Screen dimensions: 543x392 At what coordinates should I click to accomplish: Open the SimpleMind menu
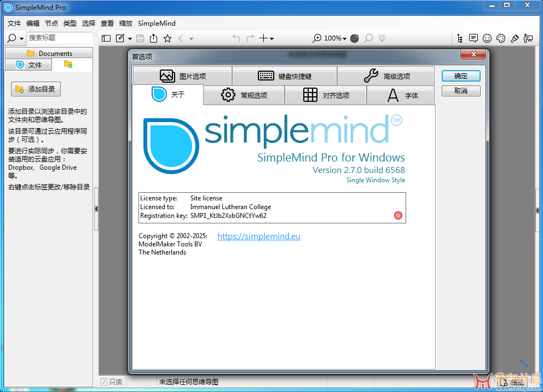pyautogui.click(x=157, y=23)
